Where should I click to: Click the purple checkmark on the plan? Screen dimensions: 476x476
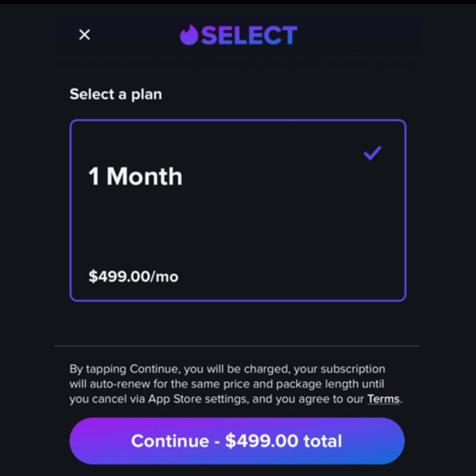click(x=372, y=153)
